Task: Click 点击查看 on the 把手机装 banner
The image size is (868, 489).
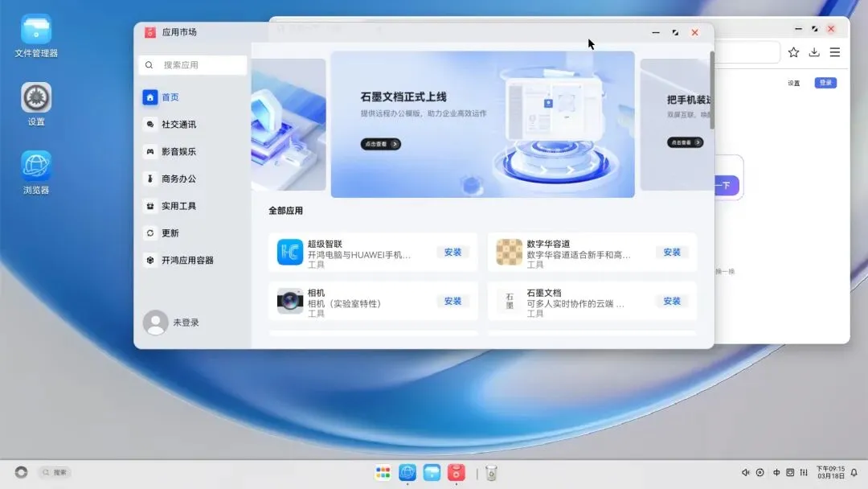Action: [x=686, y=142]
